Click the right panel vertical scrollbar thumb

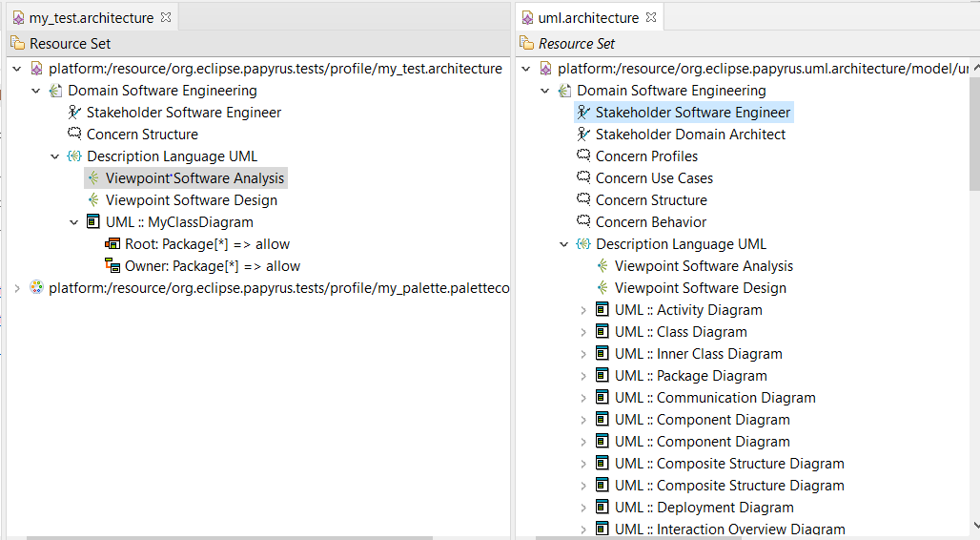(974, 132)
